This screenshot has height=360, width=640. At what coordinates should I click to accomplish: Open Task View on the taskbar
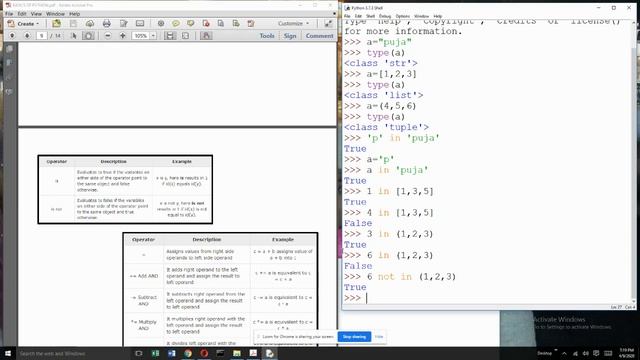(139, 353)
